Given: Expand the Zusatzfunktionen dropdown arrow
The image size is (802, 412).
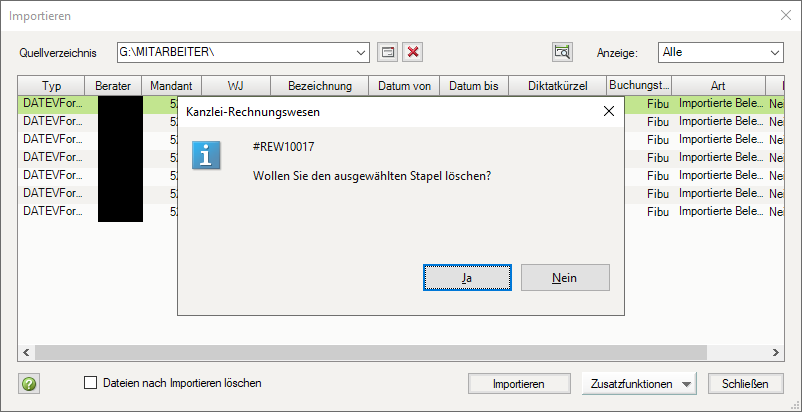Looking at the screenshot, I should [686, 384].
